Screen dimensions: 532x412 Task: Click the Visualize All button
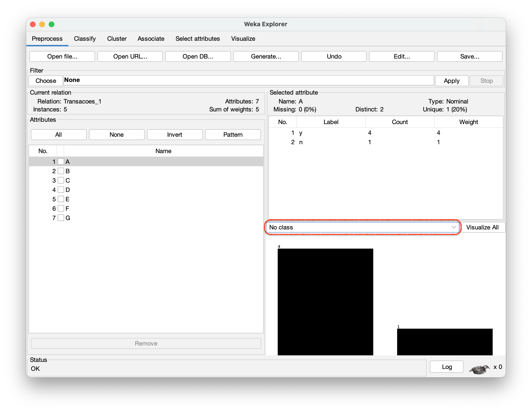[x=482, y=227]
